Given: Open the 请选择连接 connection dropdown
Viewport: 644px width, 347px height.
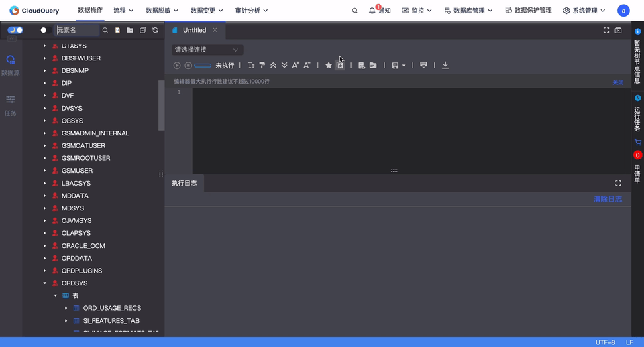Looking at the screenshot, I should tap(207, 50).
